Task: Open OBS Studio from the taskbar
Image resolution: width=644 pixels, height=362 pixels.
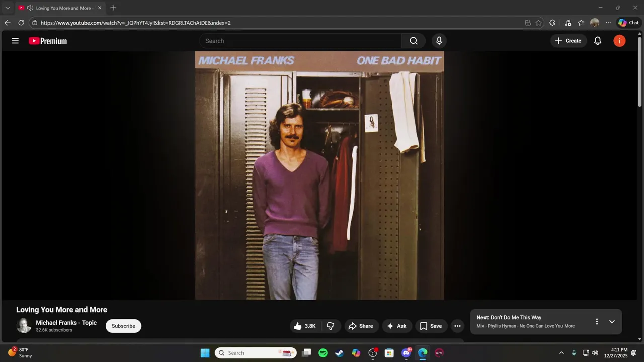Action: [x=373, y=353]
